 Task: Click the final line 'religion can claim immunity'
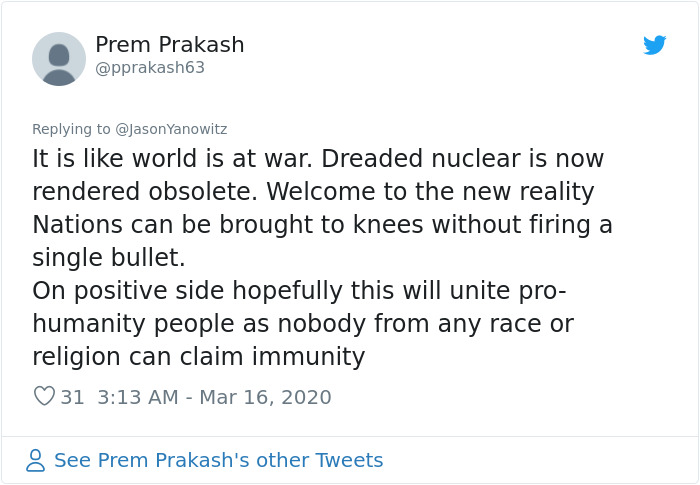(198, 357)
